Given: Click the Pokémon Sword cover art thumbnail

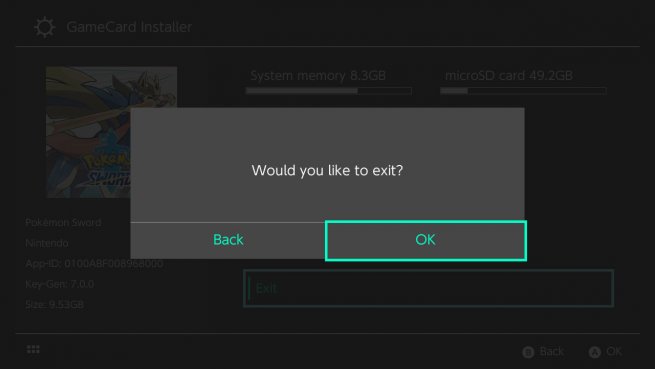Looking at the screenshot, I should point(112,132).
